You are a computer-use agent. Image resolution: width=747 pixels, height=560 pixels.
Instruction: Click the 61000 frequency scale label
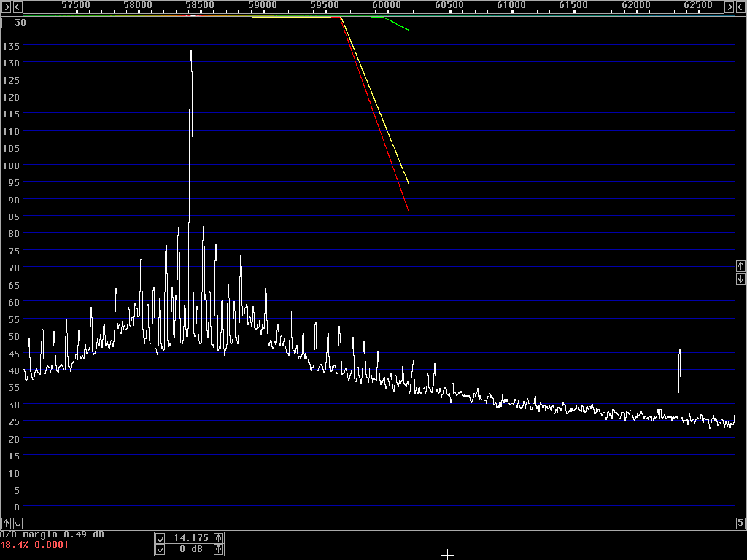click(x=511, y=5)
